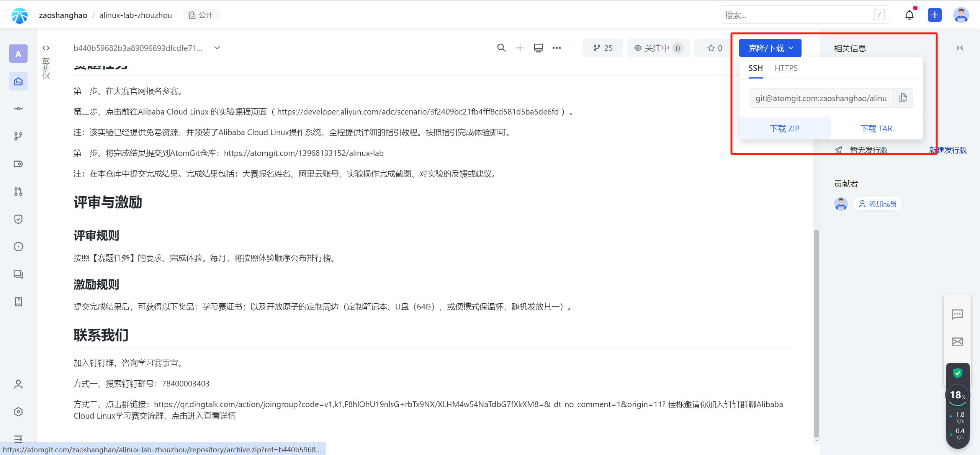Image resolution: width=980 pixels, height=455 pixels.
Task: Click 下载 ZIP download link
Action: (784, 129)
